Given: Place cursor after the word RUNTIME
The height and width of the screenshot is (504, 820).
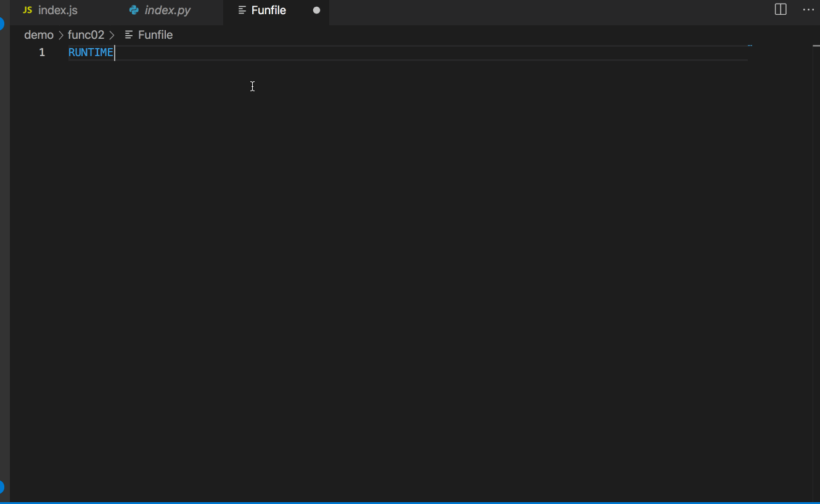Looking at the screenshot, I should 113,52.
